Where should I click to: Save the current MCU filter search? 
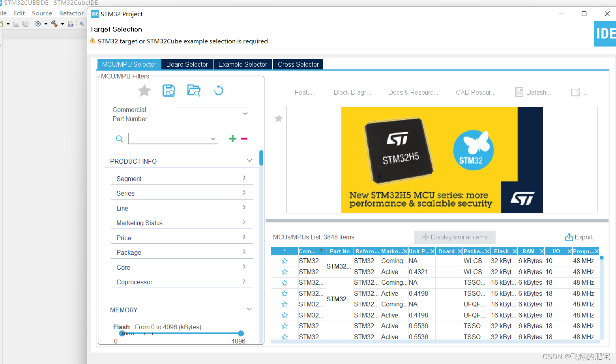pos(169,91)
